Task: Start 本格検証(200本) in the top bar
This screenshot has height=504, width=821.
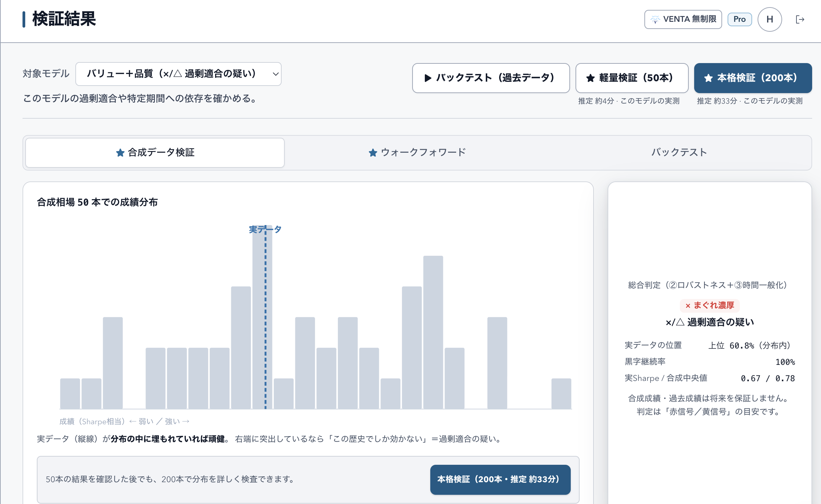Action: pyautogui.click(x=753, y=78)
